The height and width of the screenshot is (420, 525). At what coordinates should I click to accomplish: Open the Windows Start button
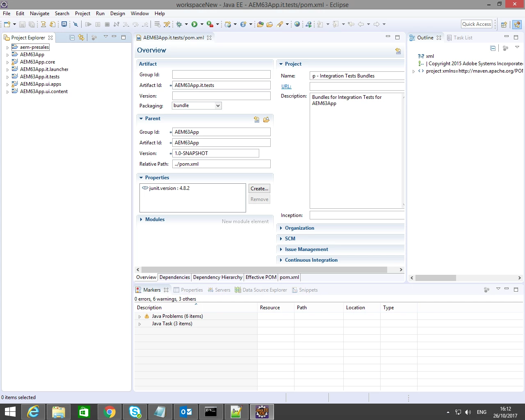pyautogui.click(x=10, y=412)
